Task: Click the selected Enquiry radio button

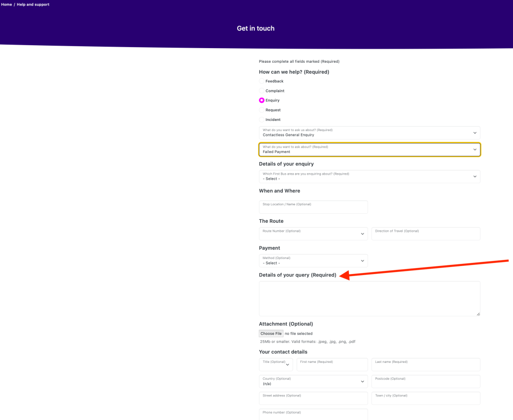Action: tap(262, 100)
